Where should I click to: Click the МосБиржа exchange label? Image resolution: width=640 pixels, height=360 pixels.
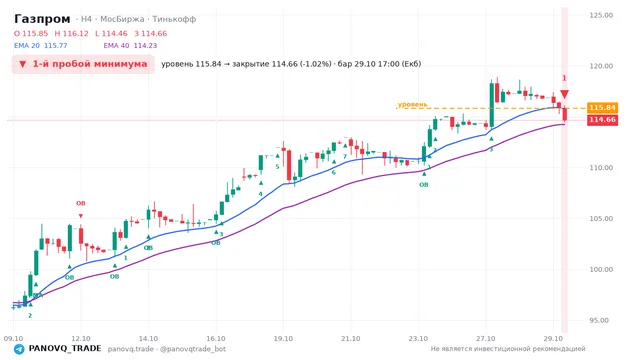(x=122, y=19)
